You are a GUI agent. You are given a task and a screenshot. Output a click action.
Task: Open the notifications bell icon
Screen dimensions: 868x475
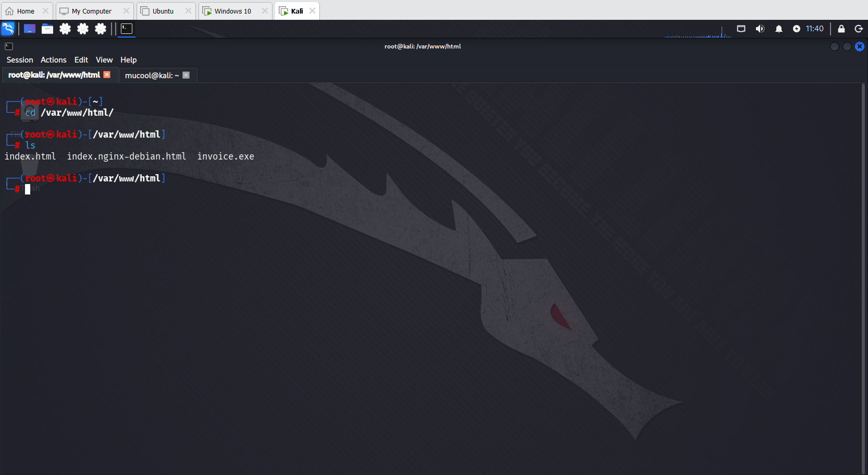[x=779, y=29]
